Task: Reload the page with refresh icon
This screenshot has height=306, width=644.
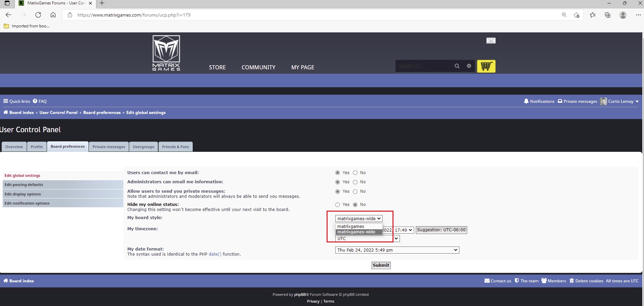Action: (x=38, y=15)
